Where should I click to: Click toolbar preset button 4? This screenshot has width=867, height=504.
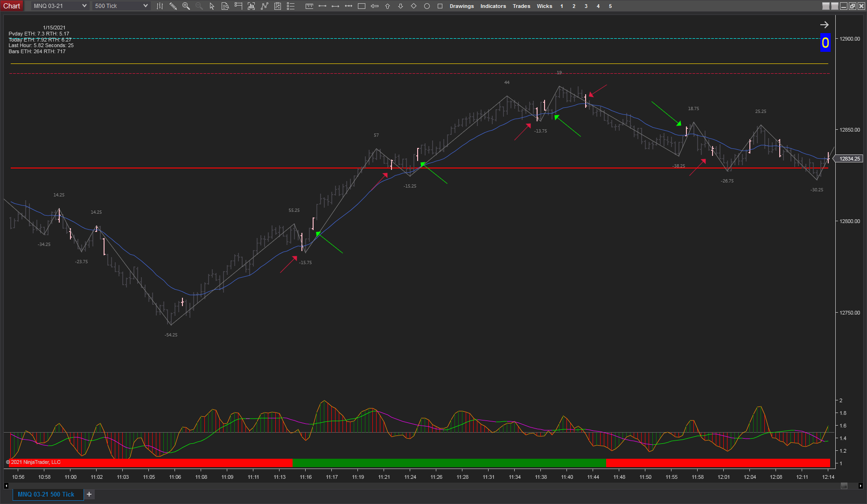(x=598, y=6)
